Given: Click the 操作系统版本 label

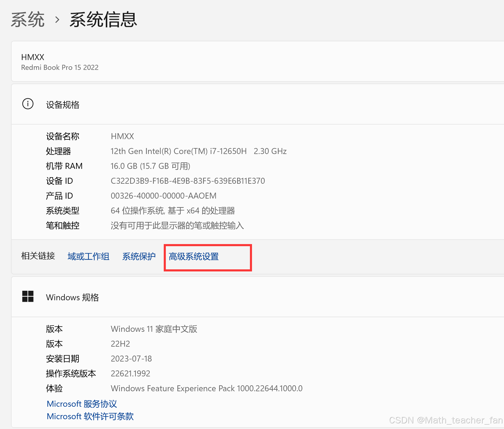Looking at the screenshot, I should point(71,373).
